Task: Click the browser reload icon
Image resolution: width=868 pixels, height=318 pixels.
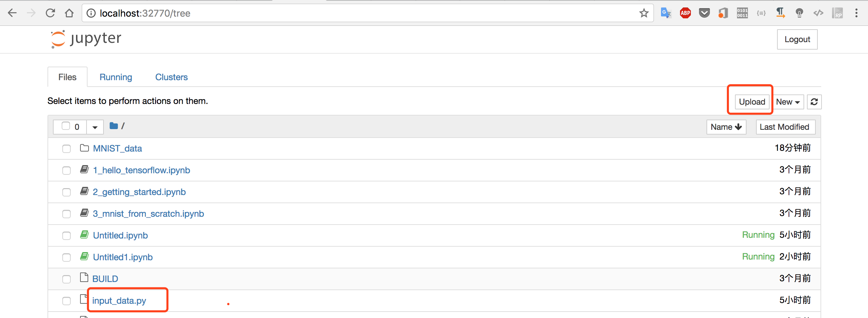Action: coord(50,13)
